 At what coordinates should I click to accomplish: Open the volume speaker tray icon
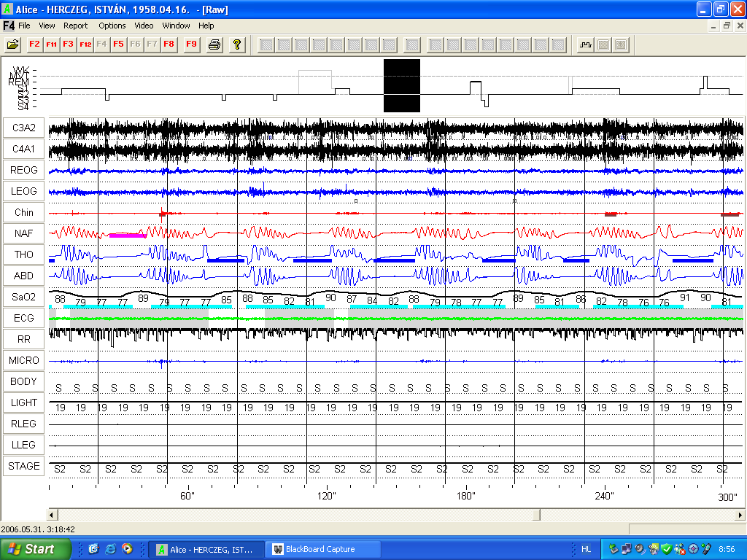click(640, 549)
